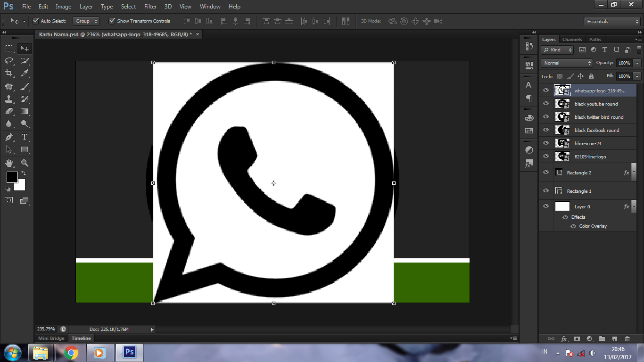Select the Hand tool

coord(9,163)
